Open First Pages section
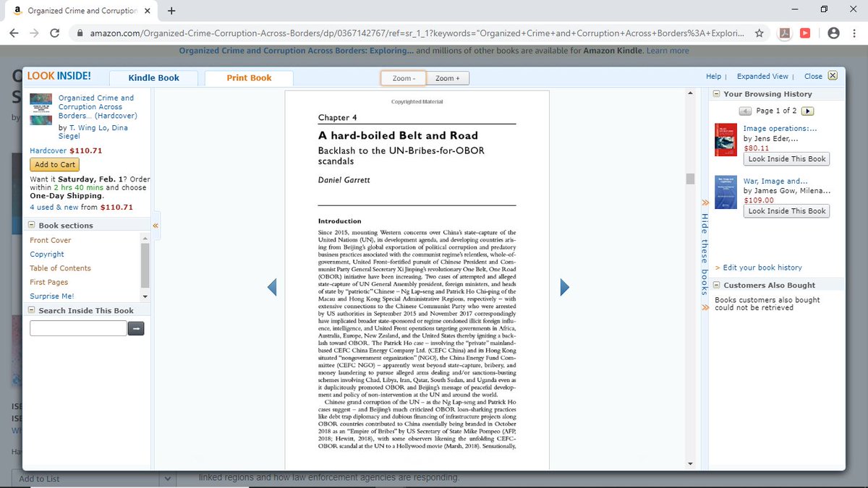The width and height of the screenshot is (868, 488). (49, 282)
